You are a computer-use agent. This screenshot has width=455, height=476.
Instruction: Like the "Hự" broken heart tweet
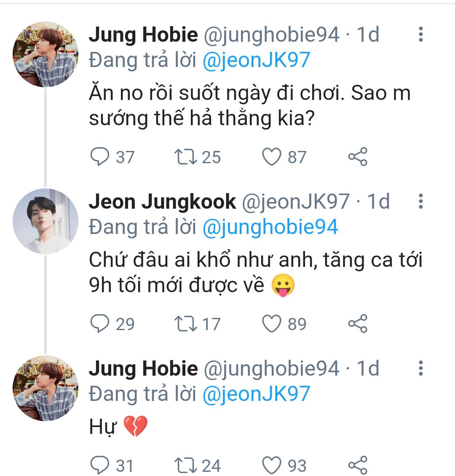point(272,465)
